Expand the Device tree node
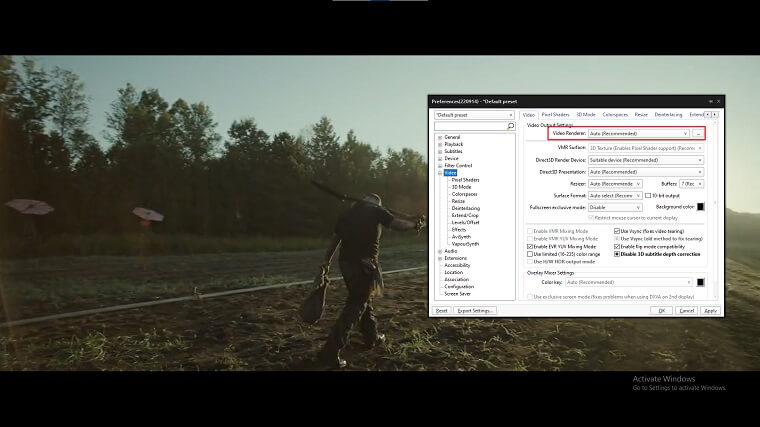This screenshot has height=427, width=760. click(440, 158)
